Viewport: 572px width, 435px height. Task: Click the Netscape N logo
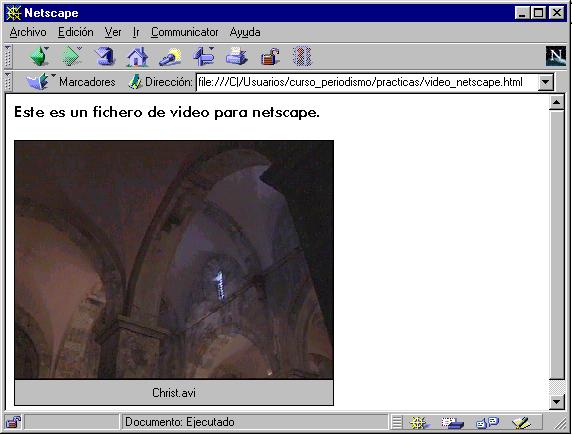pyautogui.click(x=556, y=56)
